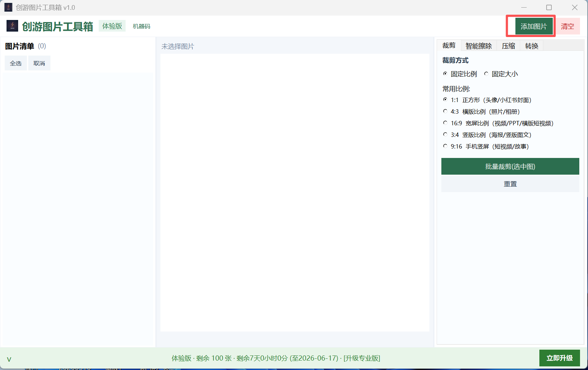
Task: Click the 立即升级 button
Action: tap(560, 358)
